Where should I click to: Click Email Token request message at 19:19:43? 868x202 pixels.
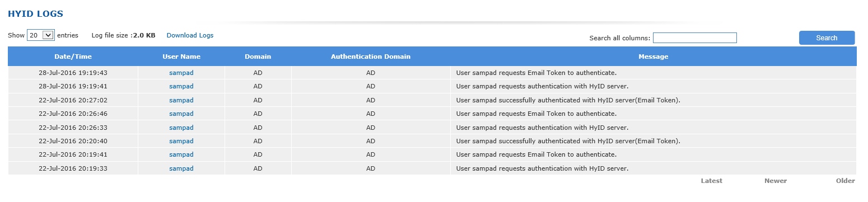[x=536, y=73]
